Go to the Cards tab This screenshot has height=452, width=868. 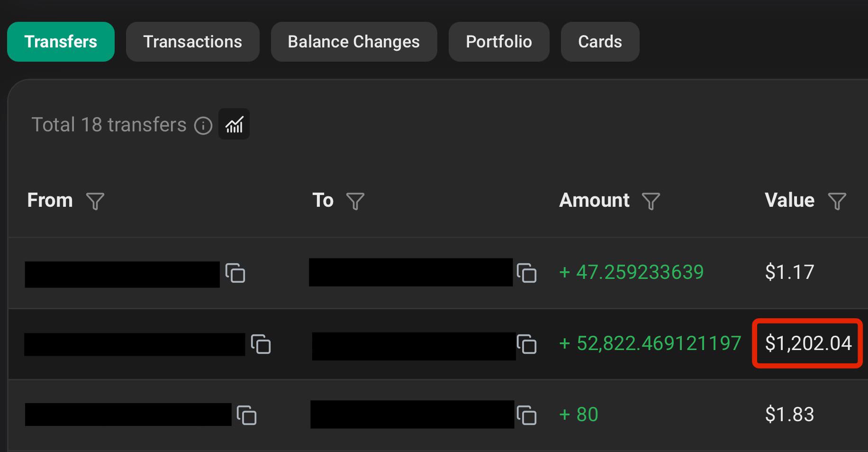(600, 42)
